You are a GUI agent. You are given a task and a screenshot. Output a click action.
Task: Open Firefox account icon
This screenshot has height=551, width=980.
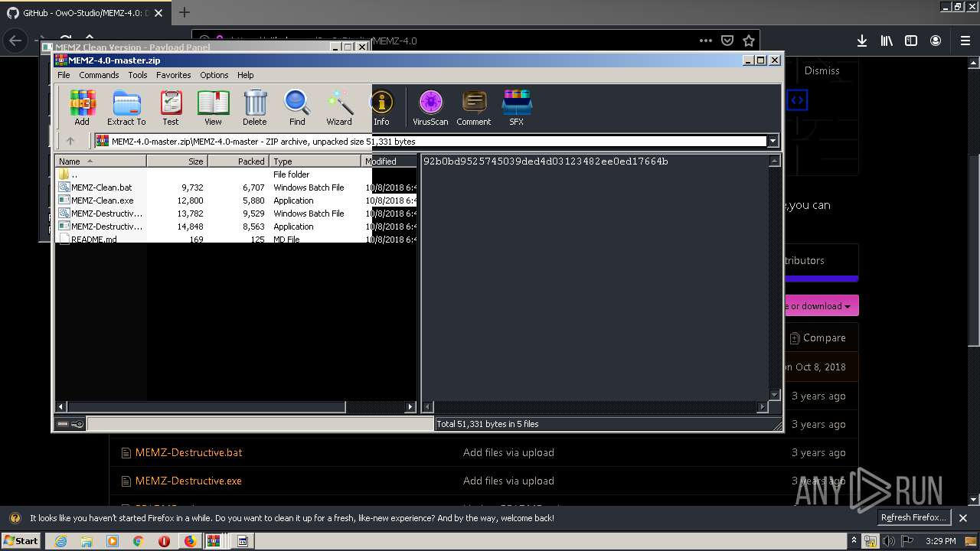tap(936, 41)
